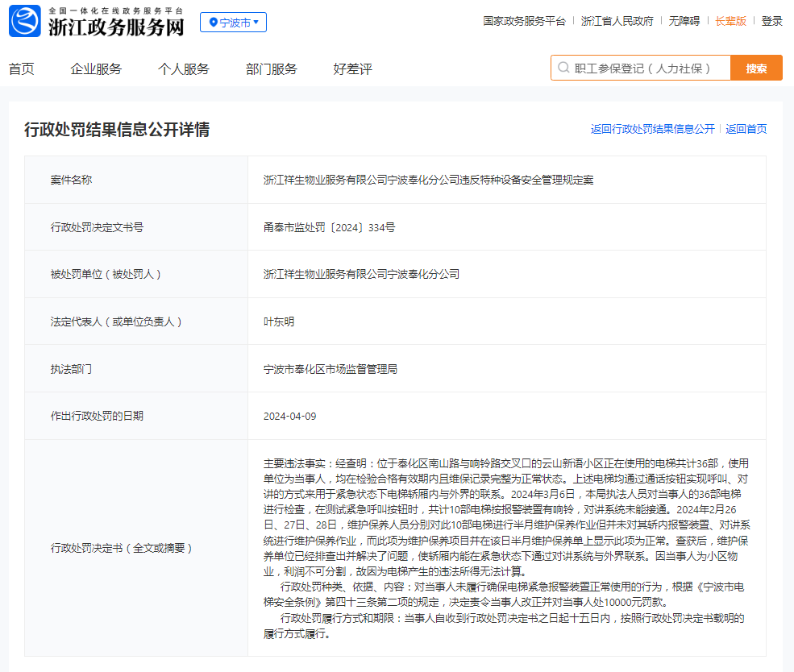Switch to 长辈版 elder mode

click(730, 21)
